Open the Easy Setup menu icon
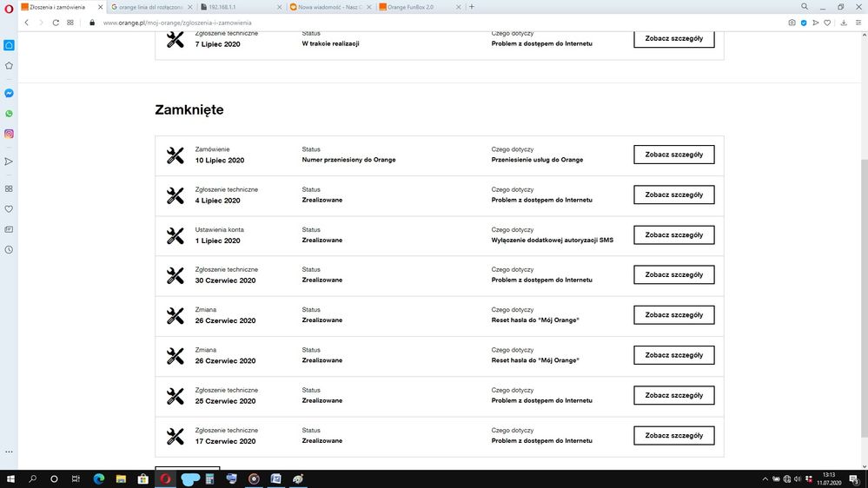The height and width of the screenshot is (488, 868). coord(857,23)
